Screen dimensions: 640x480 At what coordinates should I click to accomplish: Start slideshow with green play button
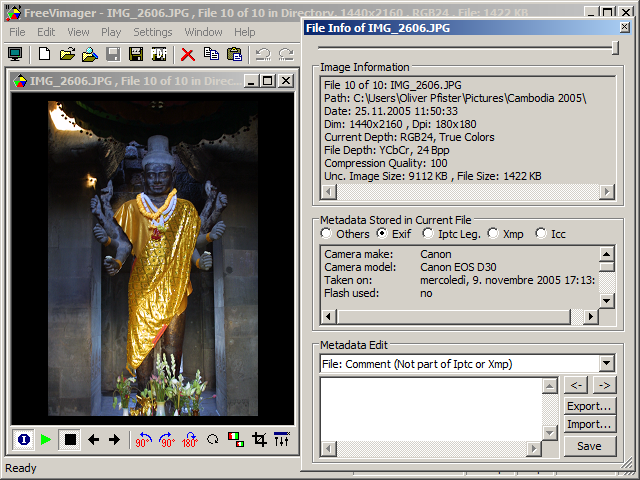pos(46,439)
